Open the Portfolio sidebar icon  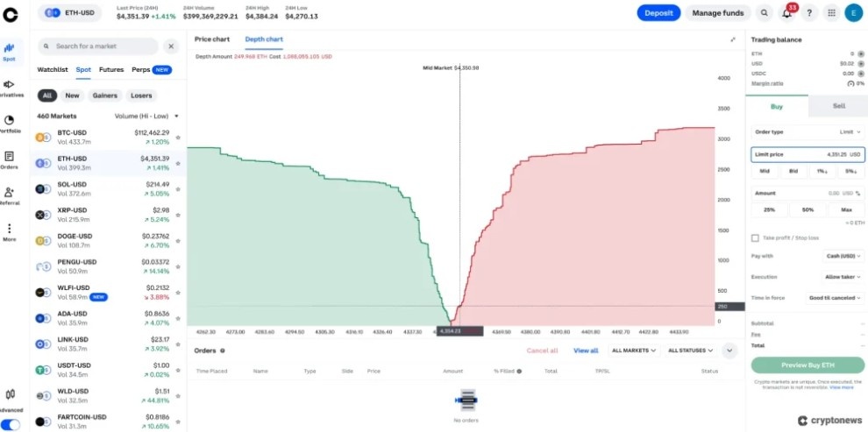[x=9, y=120]
